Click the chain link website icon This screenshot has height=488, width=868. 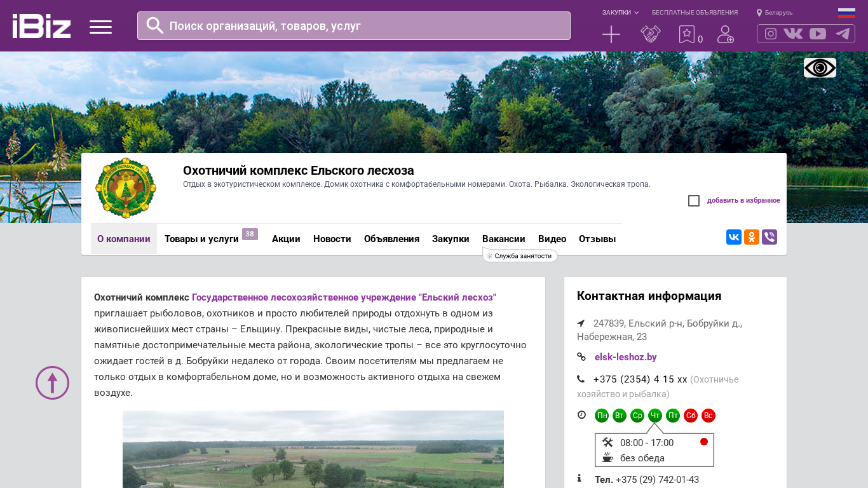581,356
